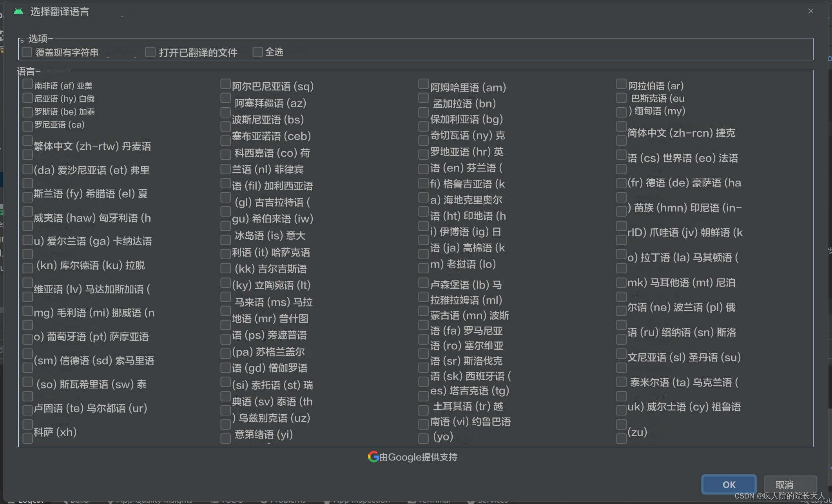Image resolution: width=832 pixels, height=504 pixels.
Task: Tick checkbox at mk) 马耳他语 (mt)
Action: click(x=621, y=282)
